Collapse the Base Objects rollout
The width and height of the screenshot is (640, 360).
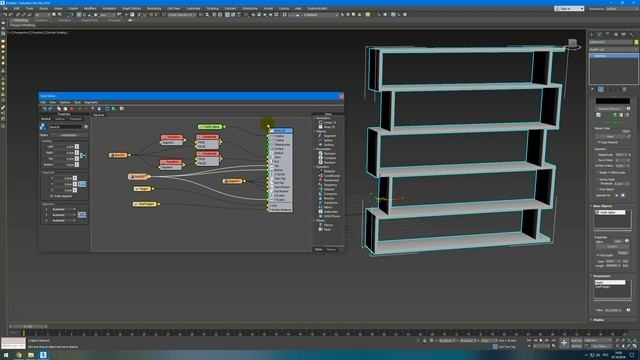(x=602, y=206)
